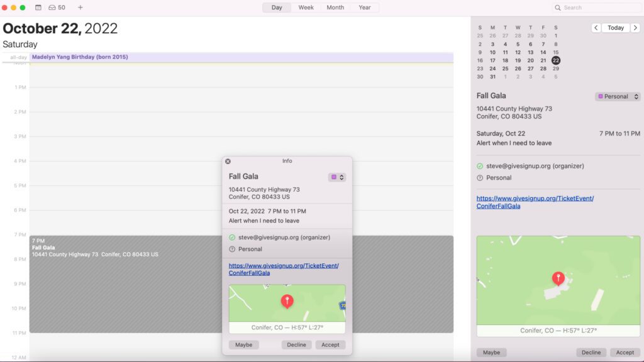Click organizer accepted checkmark icon in popover

tap(232, 237)
